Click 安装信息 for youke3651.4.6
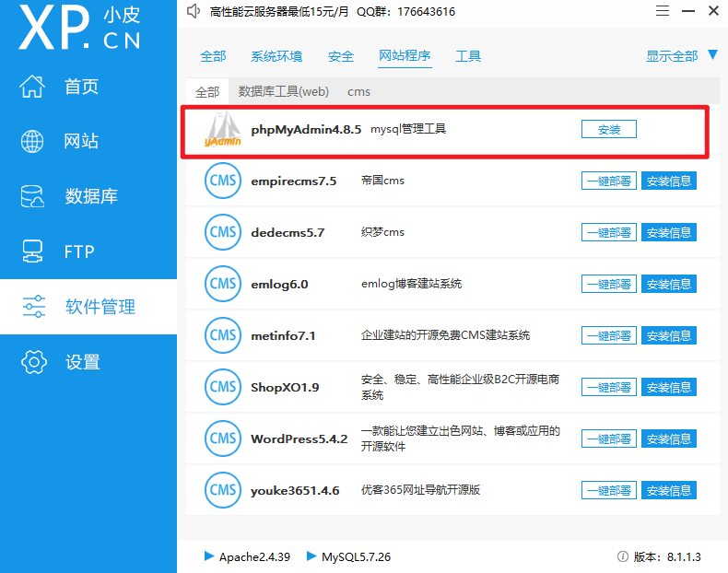The image size is (728, 573). (x=669, y=490)
